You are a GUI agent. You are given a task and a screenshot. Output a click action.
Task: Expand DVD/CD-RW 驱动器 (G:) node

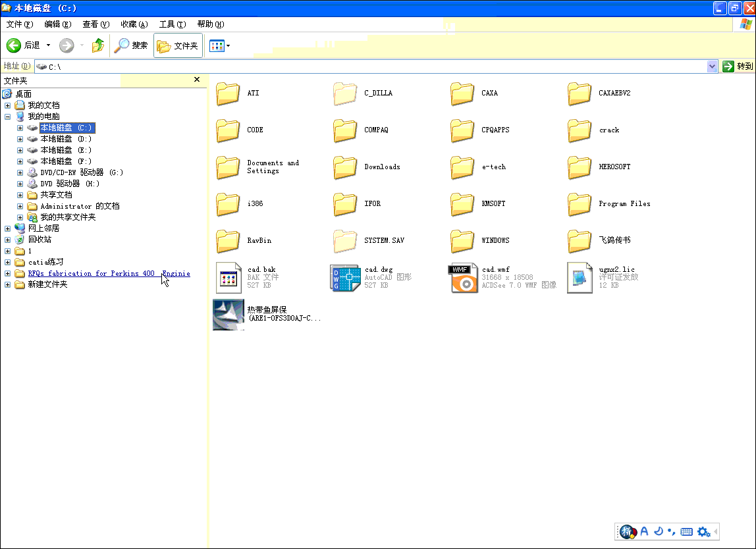pyautogui.click(x=20, y=172)
